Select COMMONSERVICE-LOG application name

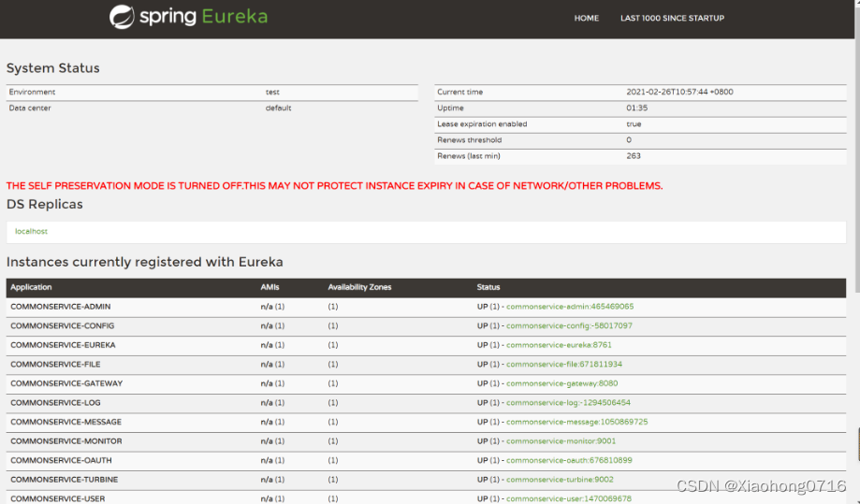tap(55, 403)
